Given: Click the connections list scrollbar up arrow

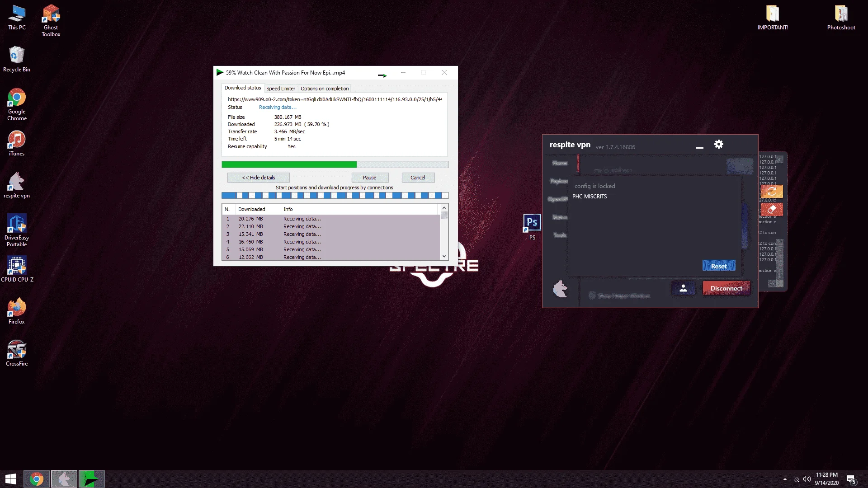Looking at the screenshot, I should (444, 208).
